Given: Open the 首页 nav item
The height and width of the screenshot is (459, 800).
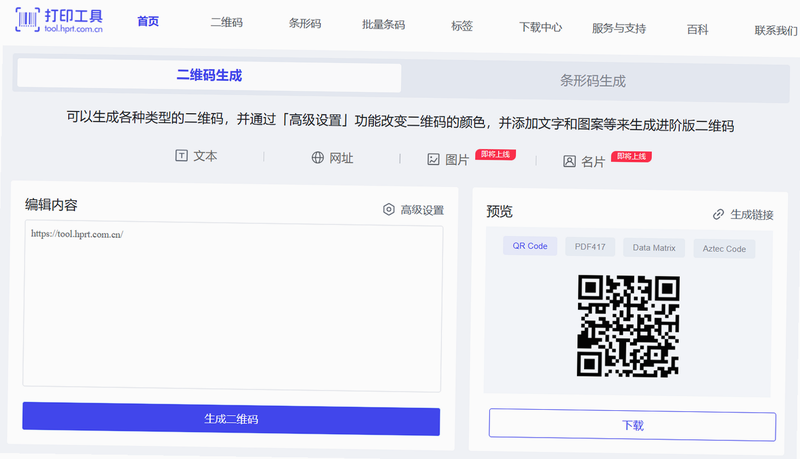Looking at the screenshot, I should point(148,21).
